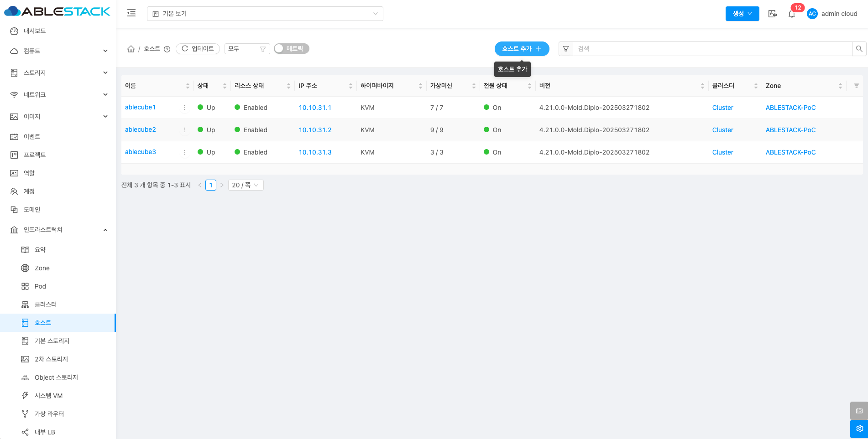The width and height of the screenshot is (868, 439).
Task: Open the column filter icon in table header
Action: pyautogui.click(x=856, y=86)
